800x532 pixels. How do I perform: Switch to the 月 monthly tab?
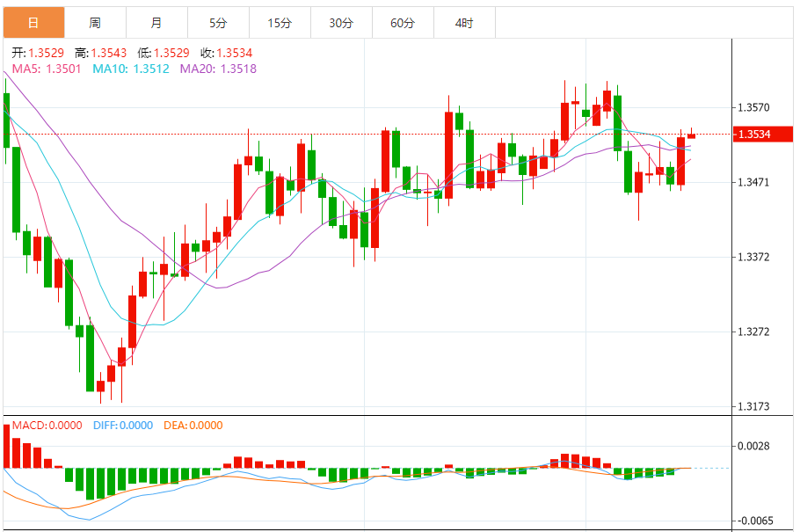coord(156,23)
